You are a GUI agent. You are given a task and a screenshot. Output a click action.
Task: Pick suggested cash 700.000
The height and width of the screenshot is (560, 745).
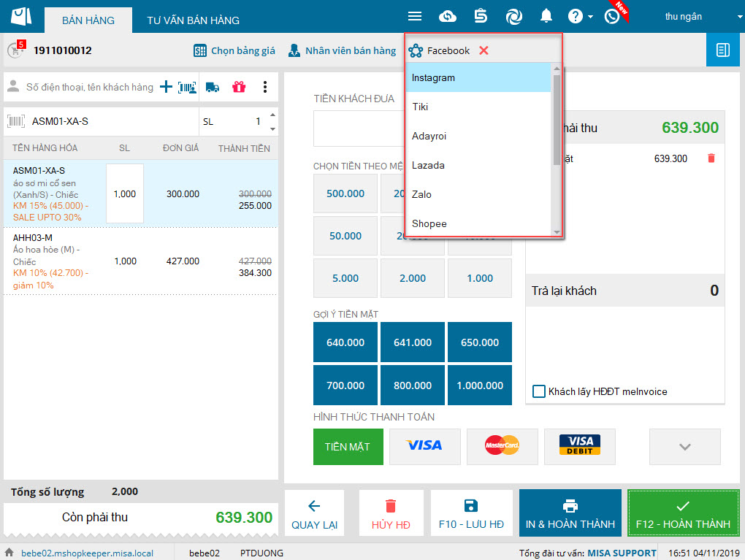pyautogui.click(x=345, y=385)
